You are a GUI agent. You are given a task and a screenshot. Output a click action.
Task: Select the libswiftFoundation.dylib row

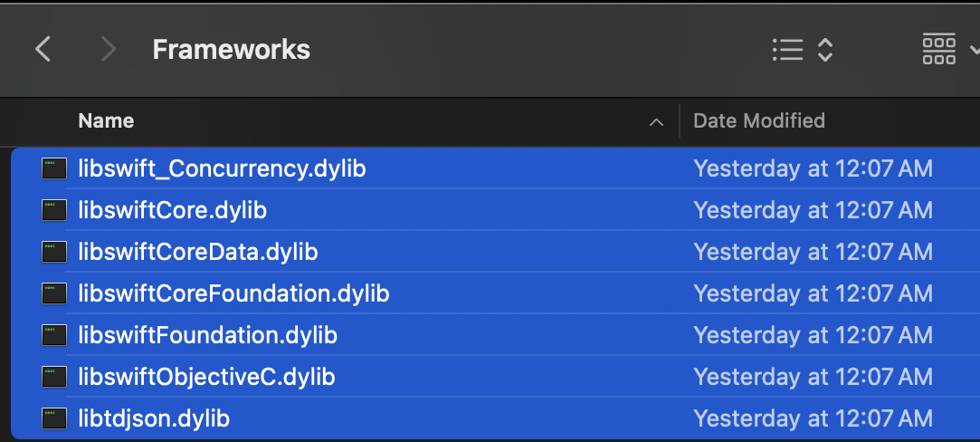[496, 335]
